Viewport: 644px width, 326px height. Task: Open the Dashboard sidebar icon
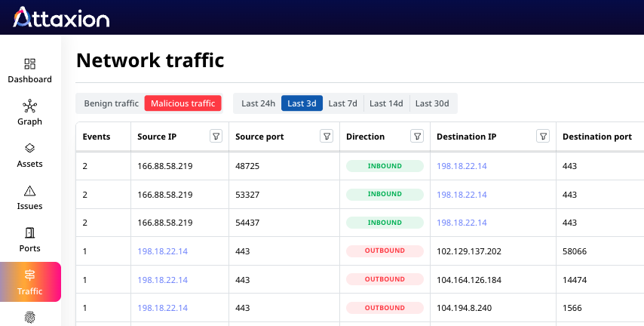30,64
